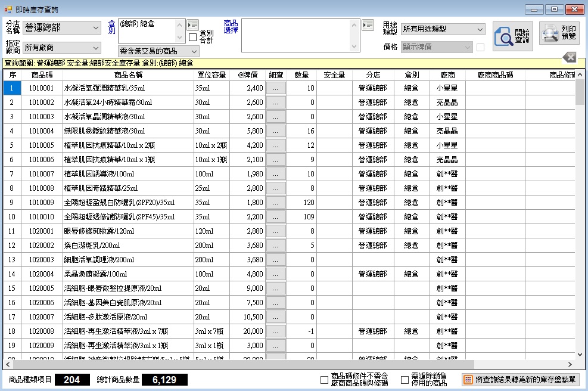
Task: Click the detail button for row 10
Action: 275,217
